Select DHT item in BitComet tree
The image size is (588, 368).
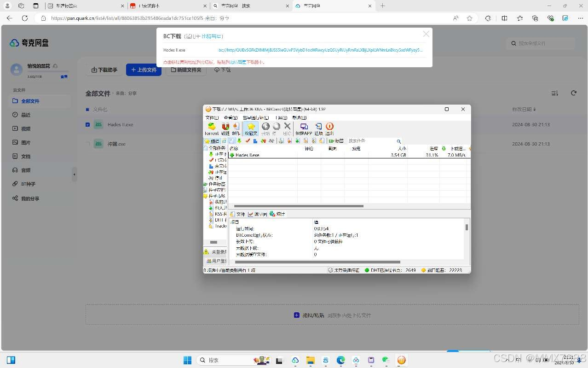pyautogui.click(x=218, y=220)
